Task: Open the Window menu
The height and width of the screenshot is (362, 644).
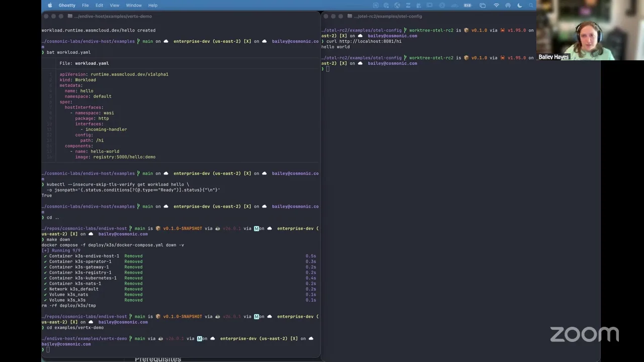Action: pyautogui.click(x=134, y=5)
